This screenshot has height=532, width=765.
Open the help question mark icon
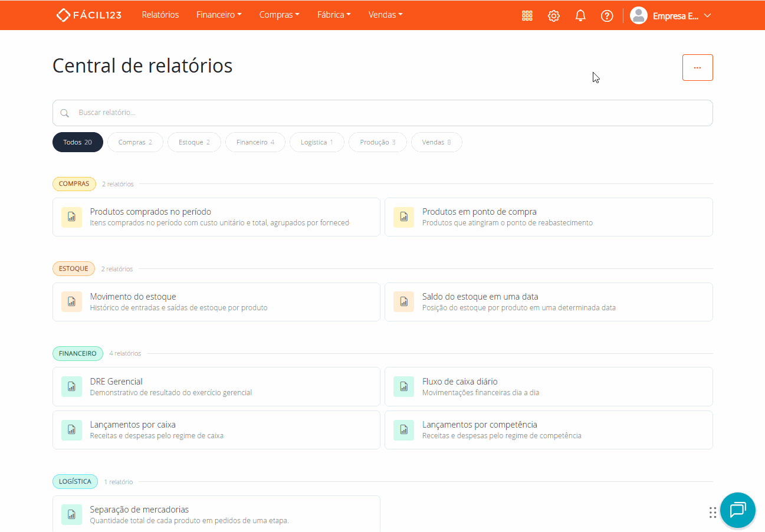(x=607, y=16)
